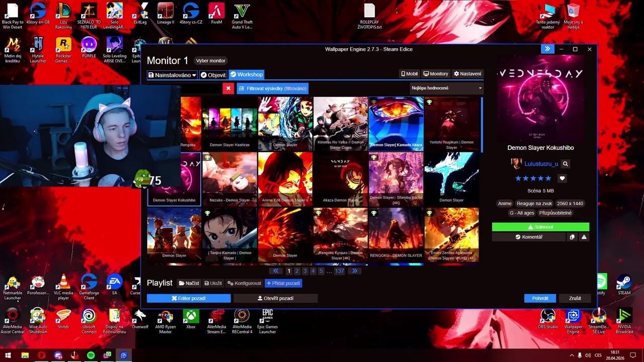Go to next page with double right arrows
The width and height of the screenshot is (644, 362).
pyautogui.click(x=355, y=271)
